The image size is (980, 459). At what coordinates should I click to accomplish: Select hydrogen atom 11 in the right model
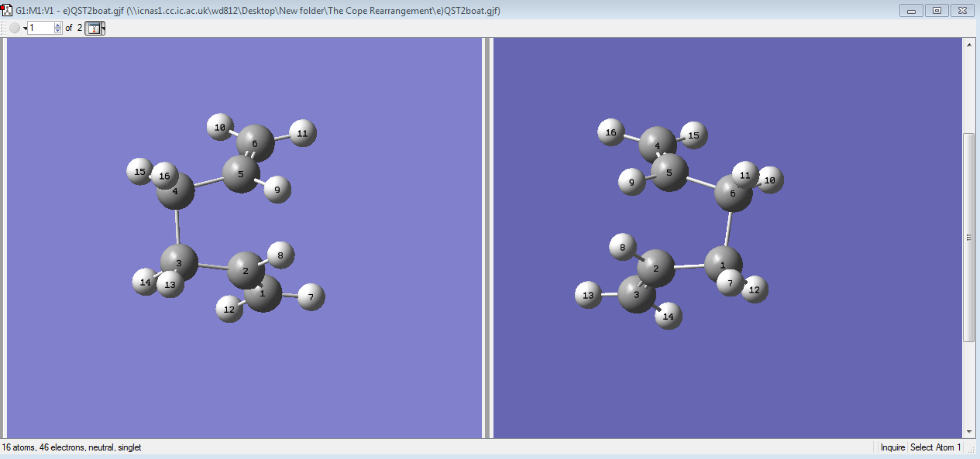click(x=745, y=176)
